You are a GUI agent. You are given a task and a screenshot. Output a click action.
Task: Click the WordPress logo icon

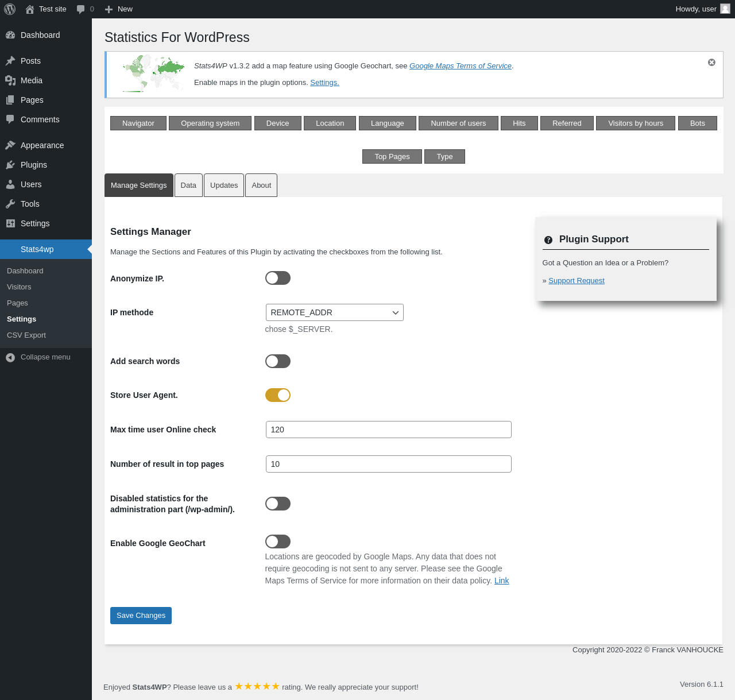point(10,9)
